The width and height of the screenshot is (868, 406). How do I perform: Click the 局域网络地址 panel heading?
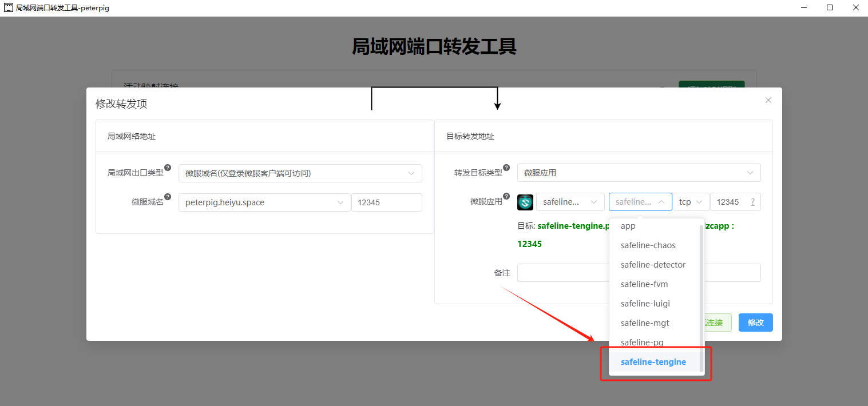coord(132,136)
